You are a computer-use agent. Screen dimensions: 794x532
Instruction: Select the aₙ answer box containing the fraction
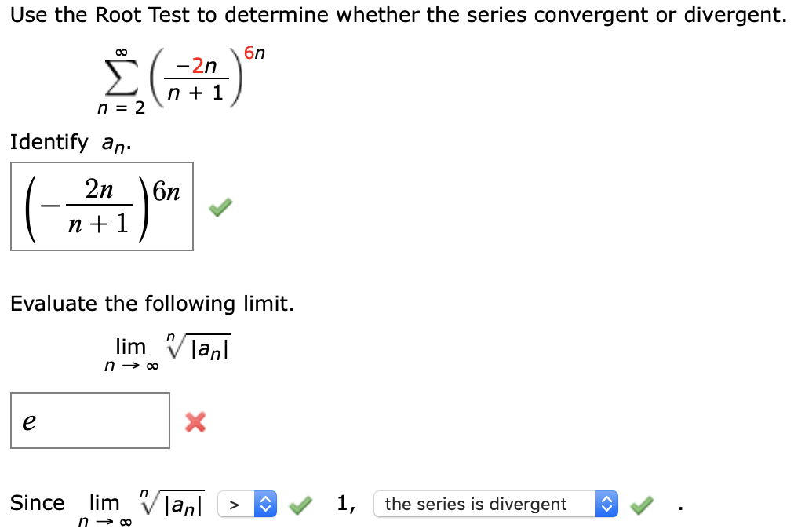click(101, 206)
